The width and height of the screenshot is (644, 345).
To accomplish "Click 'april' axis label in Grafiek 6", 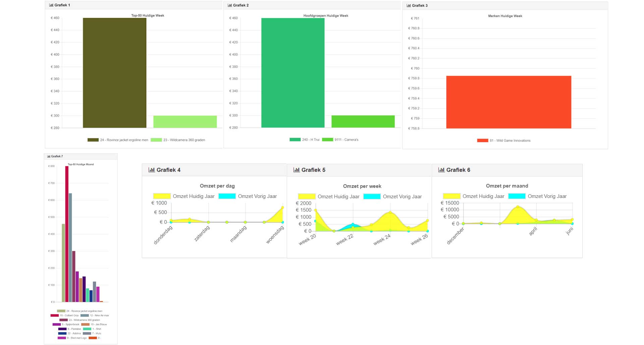I will click(533, 231).
